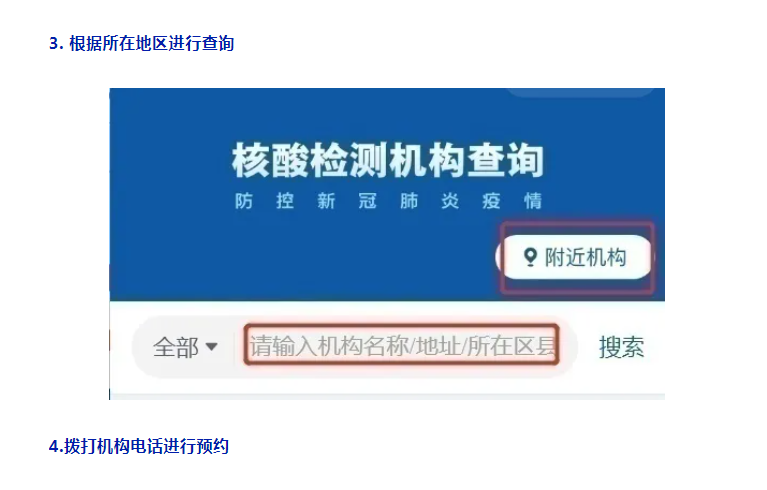This screenshot has width=767, height=490.
Task: Click the partially visible pill at banner top-right
Action: pyautogui.click(x=581, y=92)
